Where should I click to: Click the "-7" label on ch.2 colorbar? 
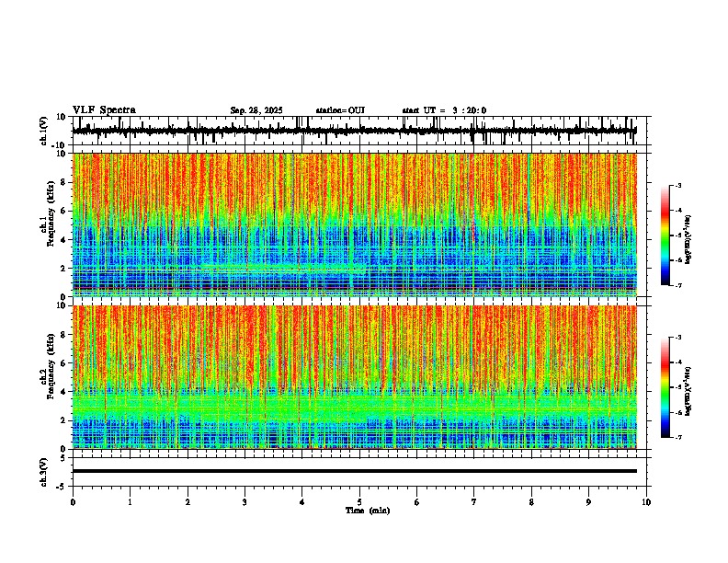(678, 438)
